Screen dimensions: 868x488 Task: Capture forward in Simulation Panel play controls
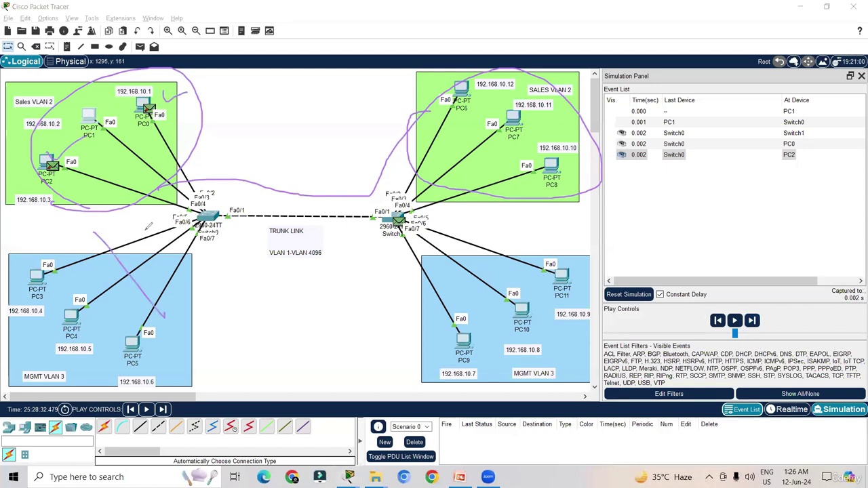[x=751, y=321]
